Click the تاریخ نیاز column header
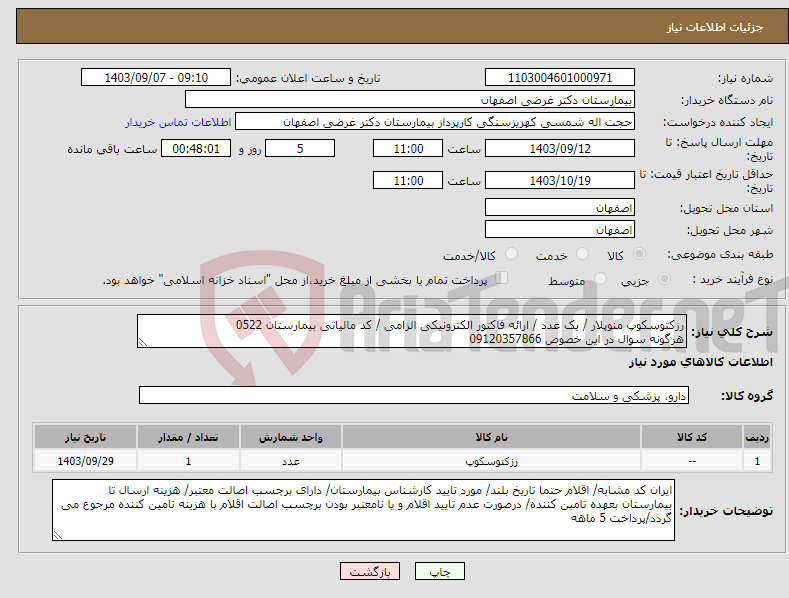789x598 pixels. 85,437
